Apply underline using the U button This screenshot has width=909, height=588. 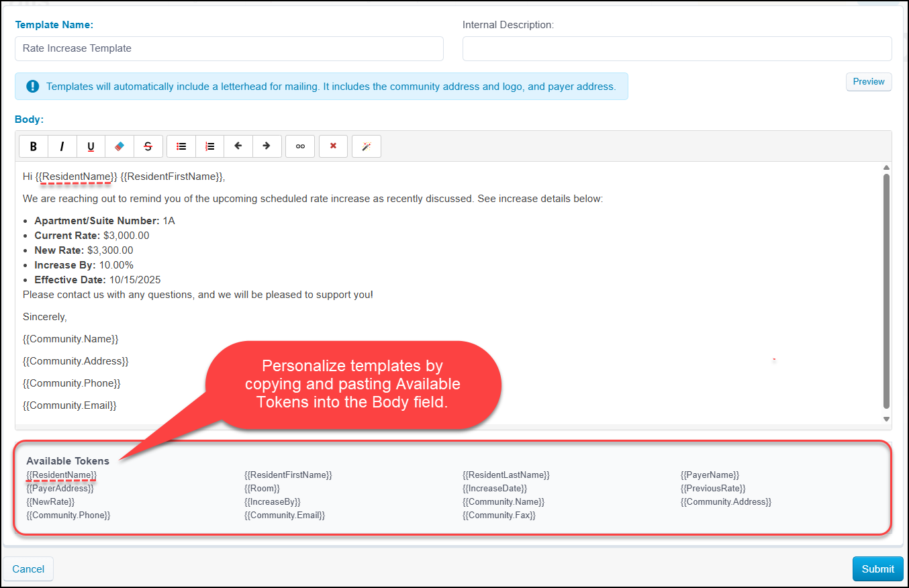click(91, 146)
